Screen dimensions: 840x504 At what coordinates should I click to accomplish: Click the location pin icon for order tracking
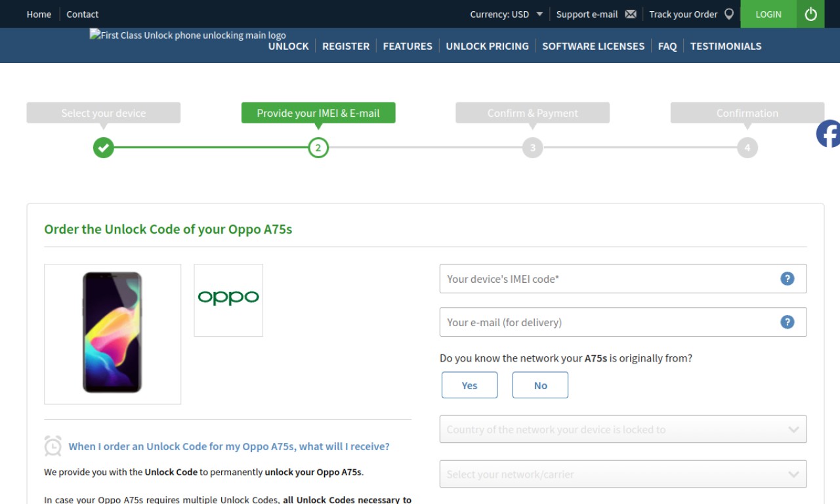click(729, 14)
